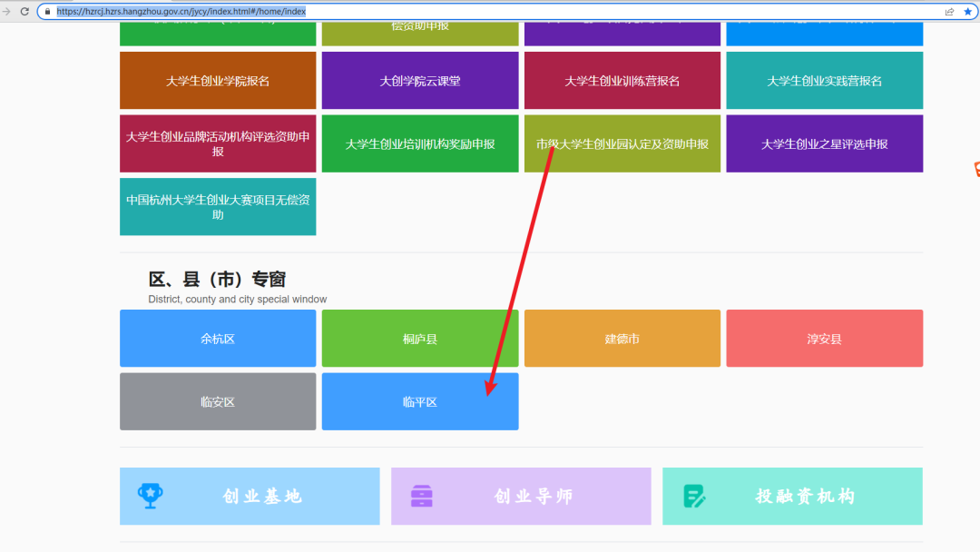View site security lock icon

point(47,11)
